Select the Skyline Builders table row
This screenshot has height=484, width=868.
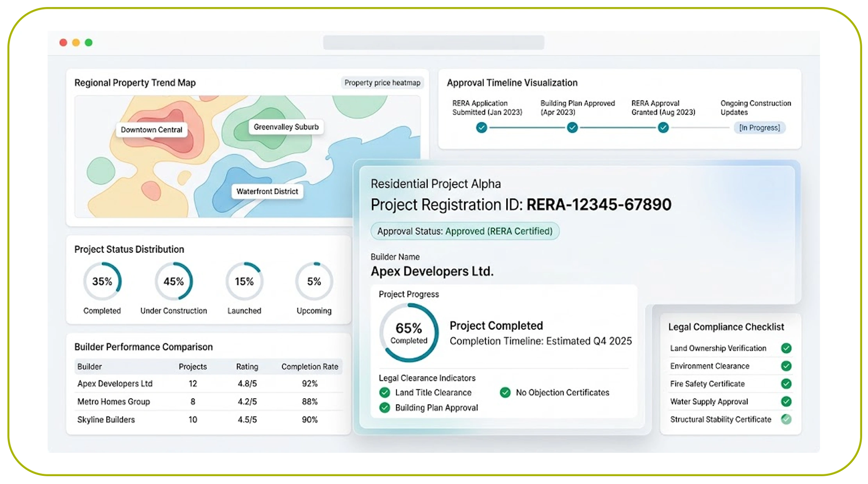tap(209, 420)
